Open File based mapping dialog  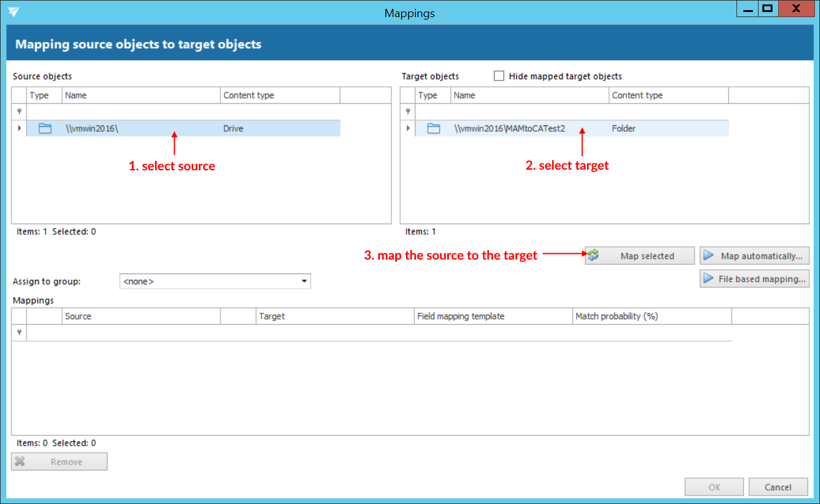(x=754, y=279)
